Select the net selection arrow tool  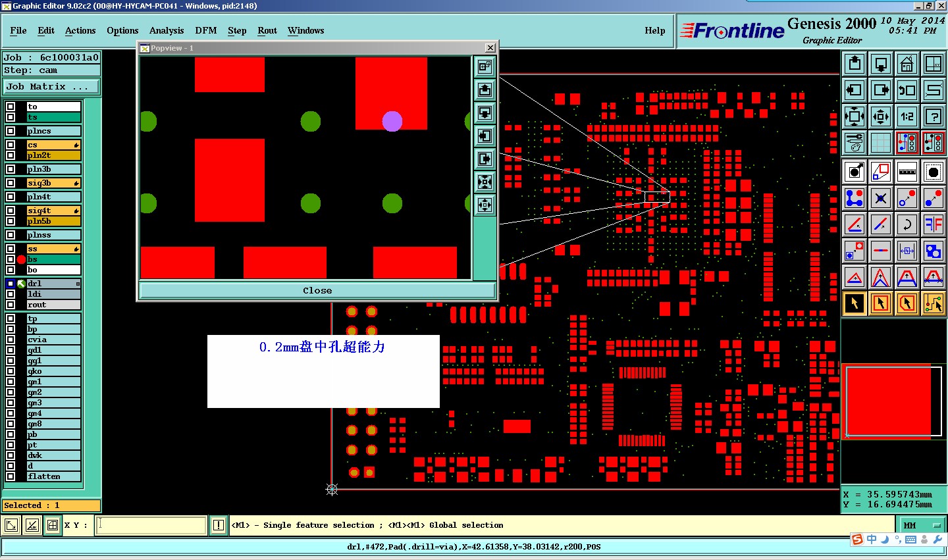[x=934, y=303]
